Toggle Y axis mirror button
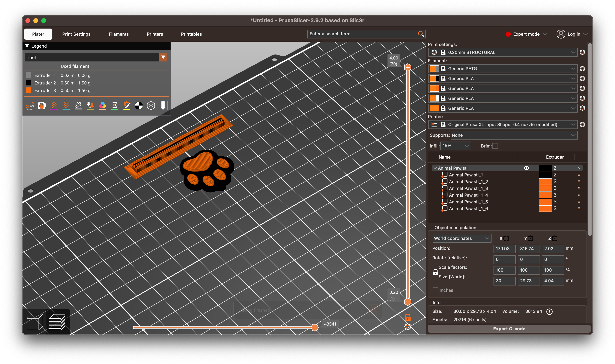Viewport: 615px width, 364px height. (530, 238)
